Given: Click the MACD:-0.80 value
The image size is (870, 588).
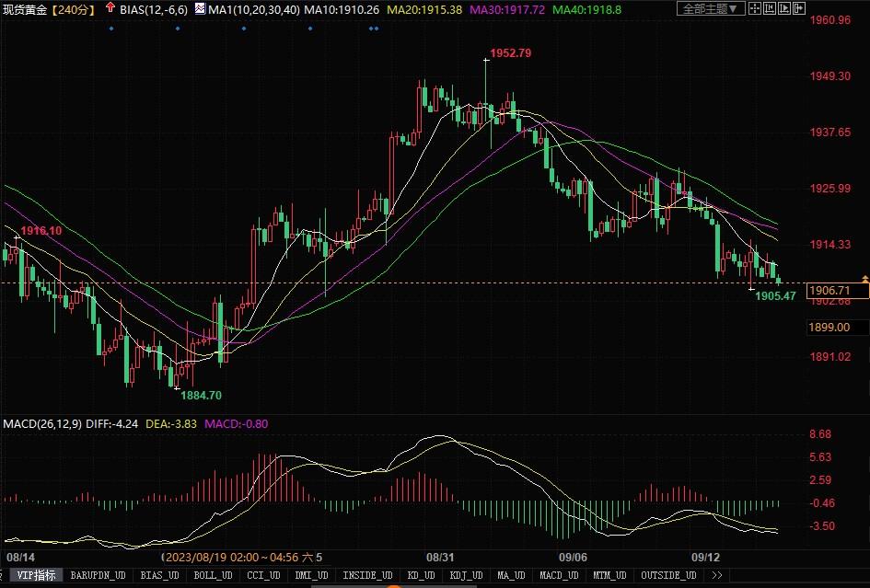Looking at the screenshot, I should [x=237, y=424].
